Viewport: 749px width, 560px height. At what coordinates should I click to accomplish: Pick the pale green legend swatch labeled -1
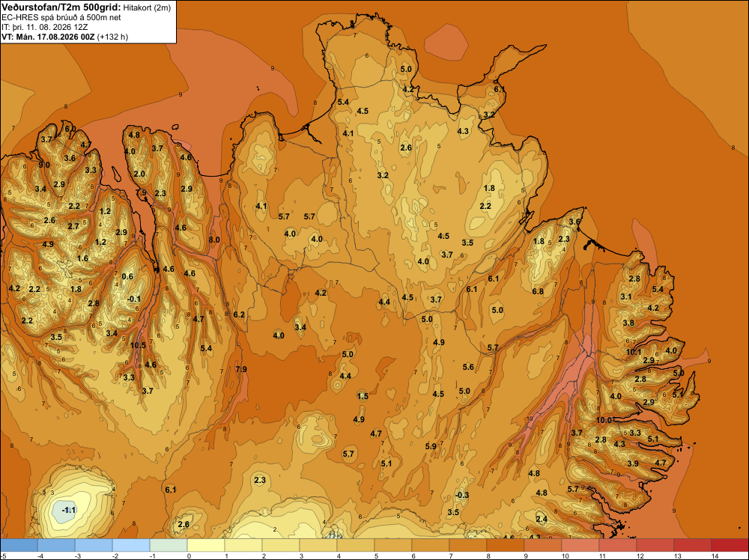pyautogui.click(x=168, y=545)
